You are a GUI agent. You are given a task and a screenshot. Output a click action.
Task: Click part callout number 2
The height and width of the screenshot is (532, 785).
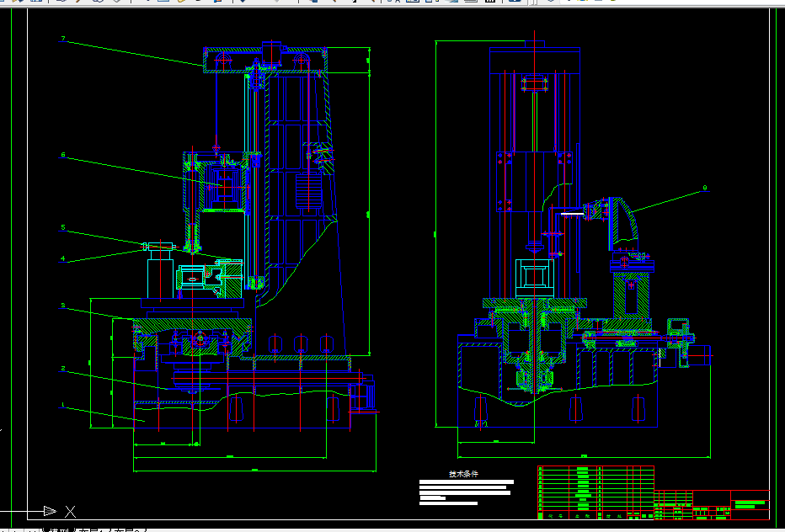click(63, 369)
